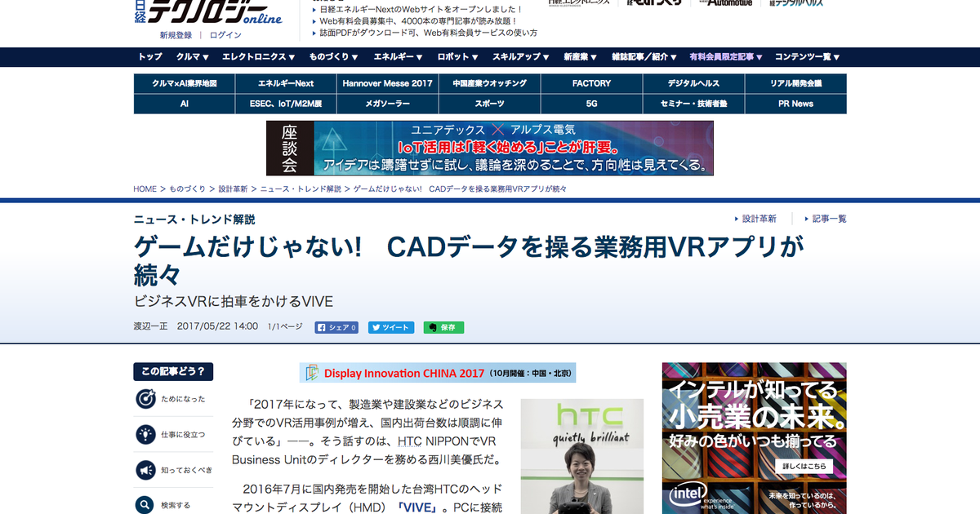Screen dimensions: 980x514
Task: Select the デジタルヘルス tab
Action: [x=693, y=83]
